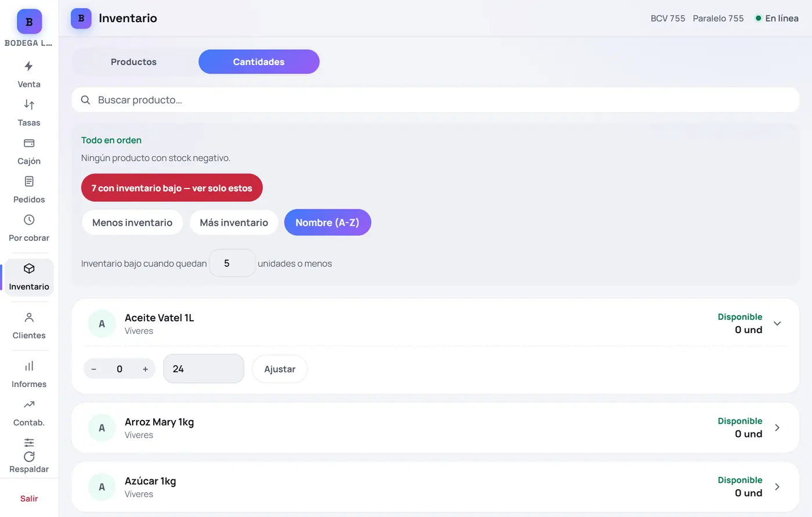Click the low-inventory threshold field showing 5
Viewport: 812px width, 517px height.
click(x=233, y=263)
